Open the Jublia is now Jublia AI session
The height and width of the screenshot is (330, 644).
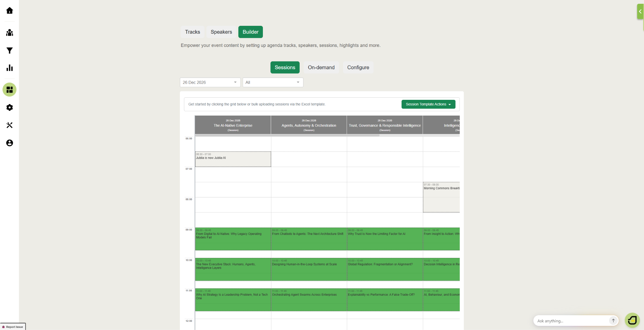233,159
